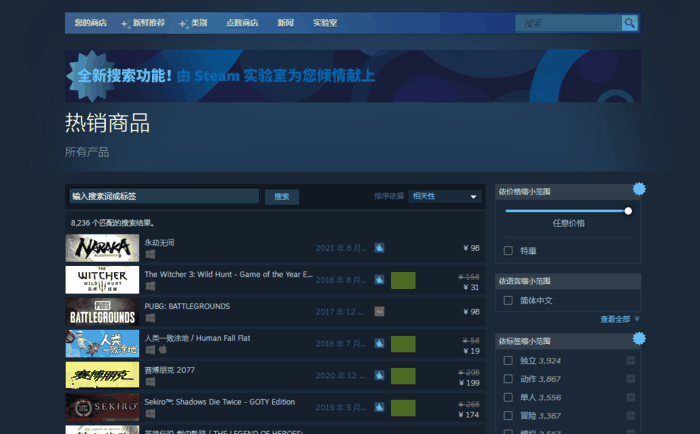This screenshot has width=700, height=434.
Task: Click the Human Fall Flat title text
Action: pyautogui.click(x=197, y=338)
